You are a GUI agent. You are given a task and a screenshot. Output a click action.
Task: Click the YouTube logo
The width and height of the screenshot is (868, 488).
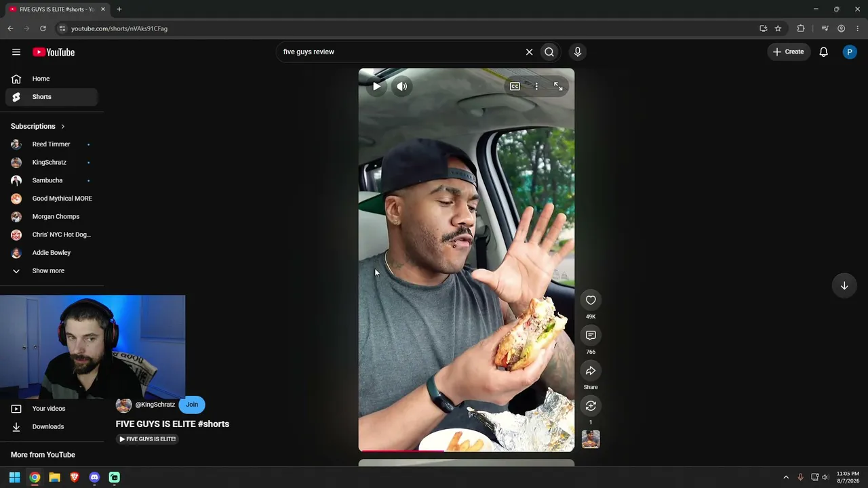coord(54,52)
